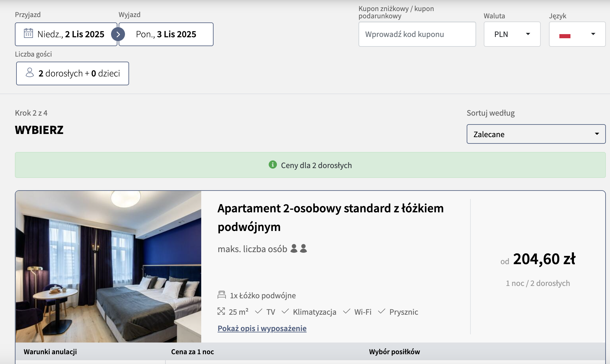The image size is (610, 364).
Task: Click the room size icon next to 25 m²
Action: [x=221, y=312]
